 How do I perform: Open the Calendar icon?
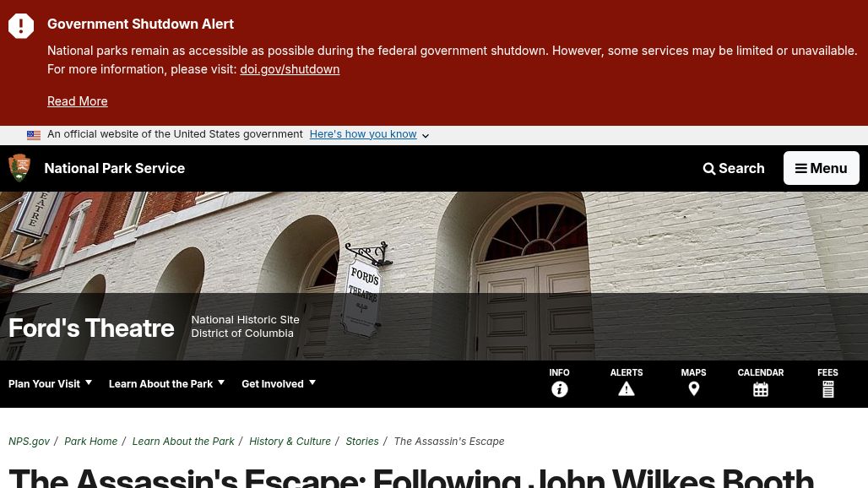point(760,389)
